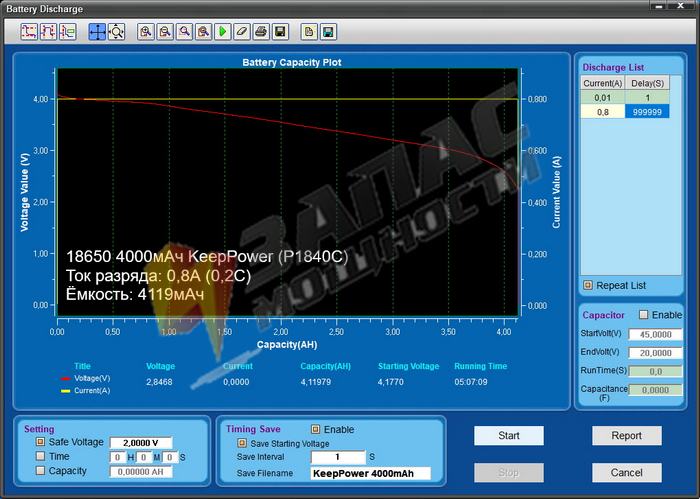
Task: Toggle the Safe Voltage checkbox
Action: (41, 442)
